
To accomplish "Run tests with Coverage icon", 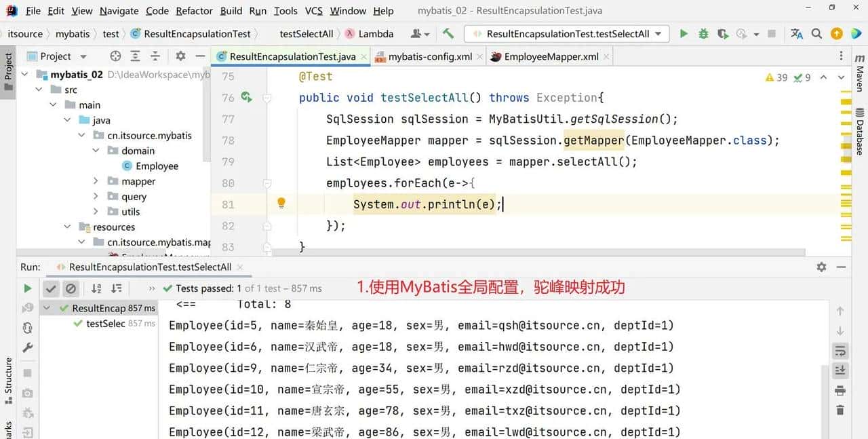I will pyautogui.click(x=722, y=33).
